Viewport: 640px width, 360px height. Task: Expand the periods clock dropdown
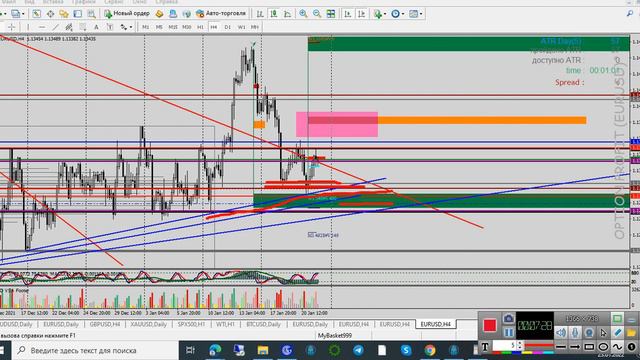pos(402,14)
